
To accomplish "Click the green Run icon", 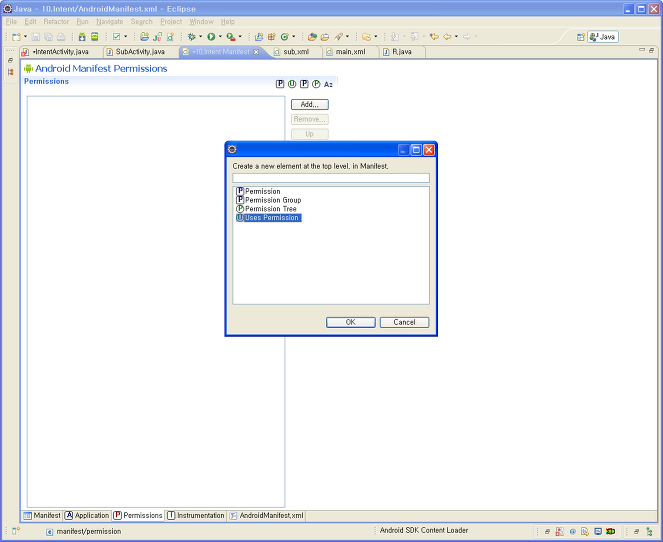I will pyautogui.click(x=211, y=37).
